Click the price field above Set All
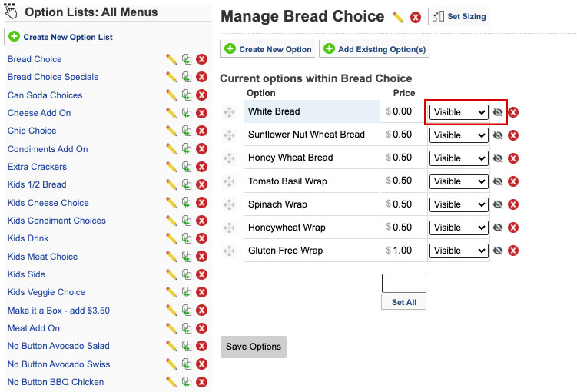 (x=403, y=283)
